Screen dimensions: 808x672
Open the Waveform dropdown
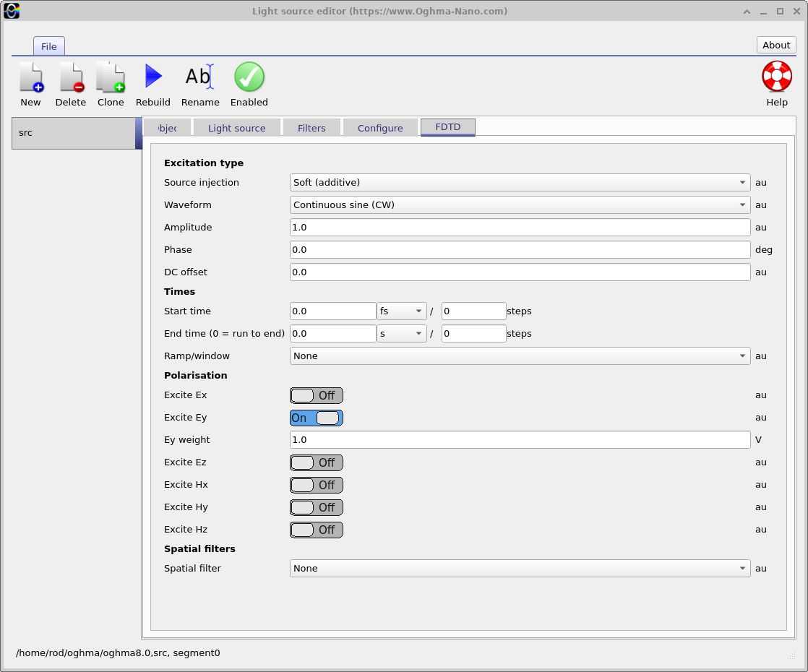(520, 204)
